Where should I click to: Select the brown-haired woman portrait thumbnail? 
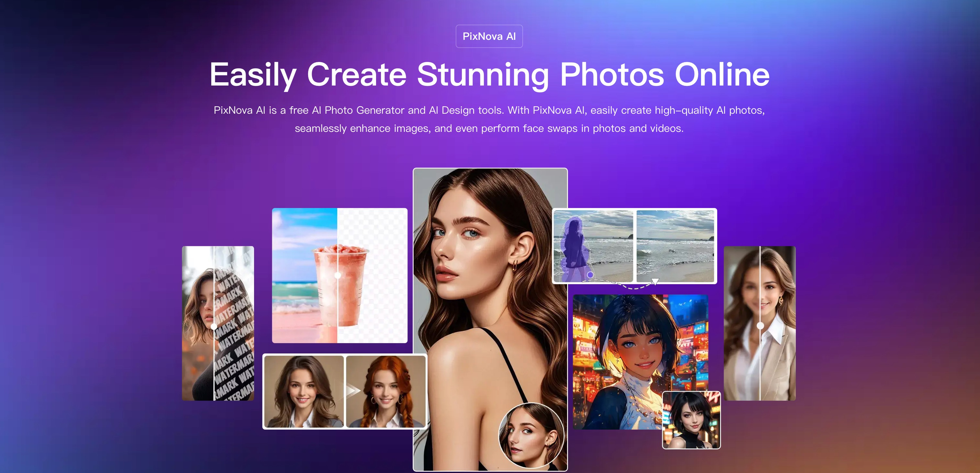[x=304, y=391]
